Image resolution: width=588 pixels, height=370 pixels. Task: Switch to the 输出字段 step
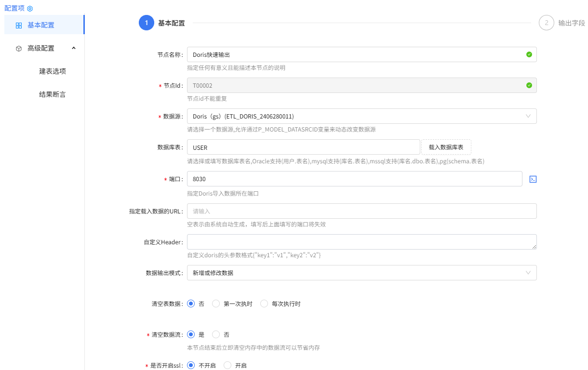571,23
